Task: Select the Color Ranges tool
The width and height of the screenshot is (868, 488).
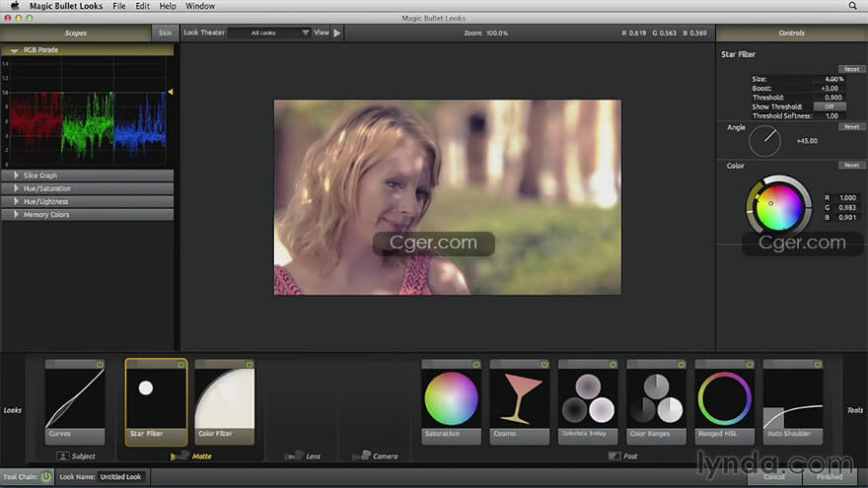Action: click(x=656, y=401)
